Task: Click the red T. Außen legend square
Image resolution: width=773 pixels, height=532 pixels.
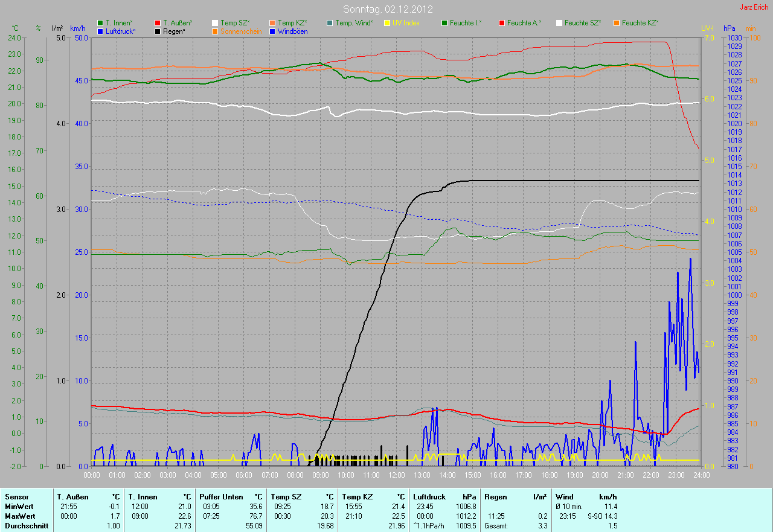Action: 158,23
